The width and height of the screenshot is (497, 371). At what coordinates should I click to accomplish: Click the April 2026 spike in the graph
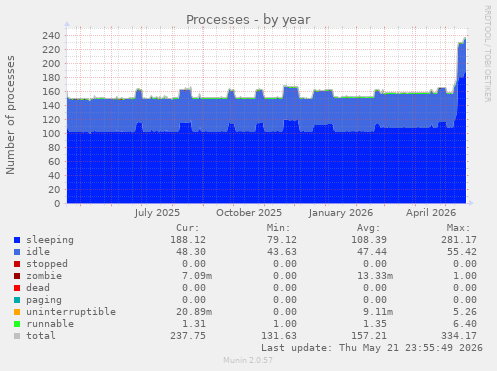(462, 120)
